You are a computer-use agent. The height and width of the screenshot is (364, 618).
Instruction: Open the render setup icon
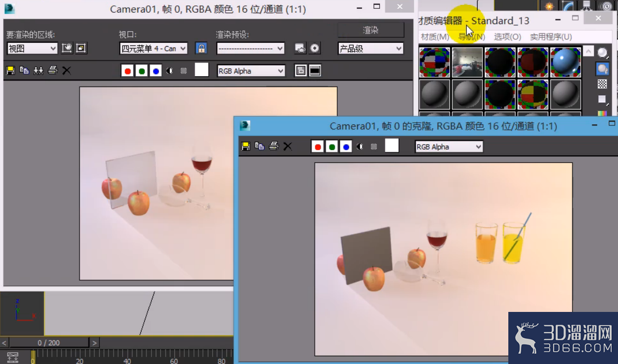[x=301, y=48]
